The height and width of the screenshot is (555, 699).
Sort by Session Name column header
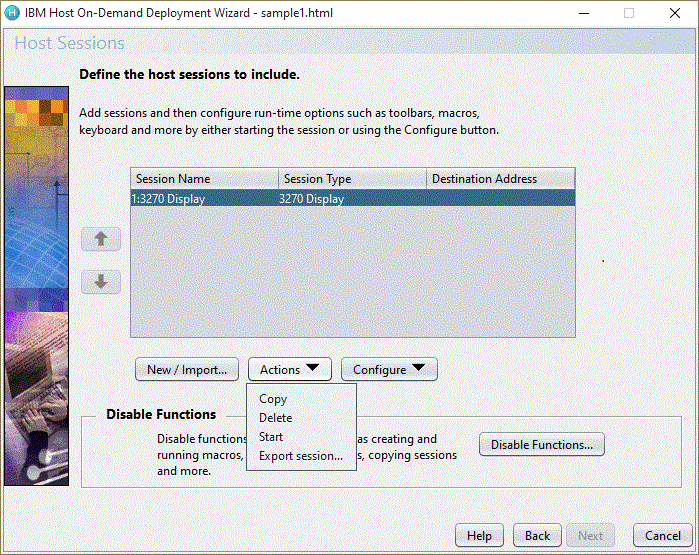point(205,179)
